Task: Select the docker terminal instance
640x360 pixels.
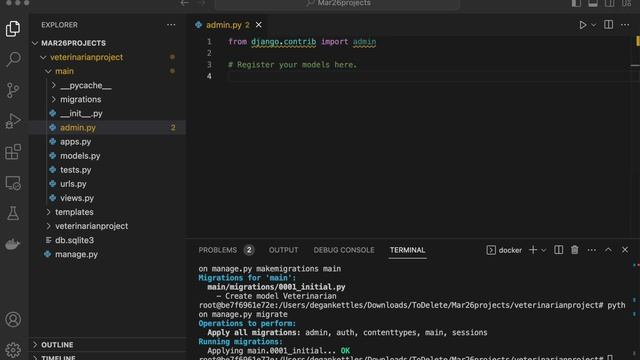Action: (x=504, y=250)
